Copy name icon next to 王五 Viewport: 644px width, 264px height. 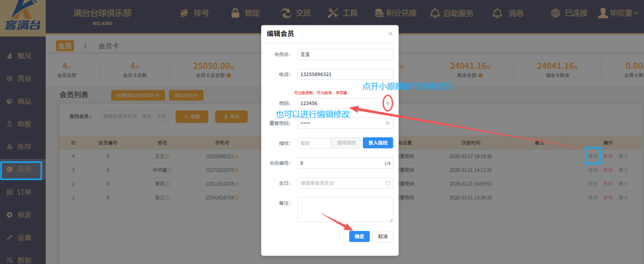167,156
